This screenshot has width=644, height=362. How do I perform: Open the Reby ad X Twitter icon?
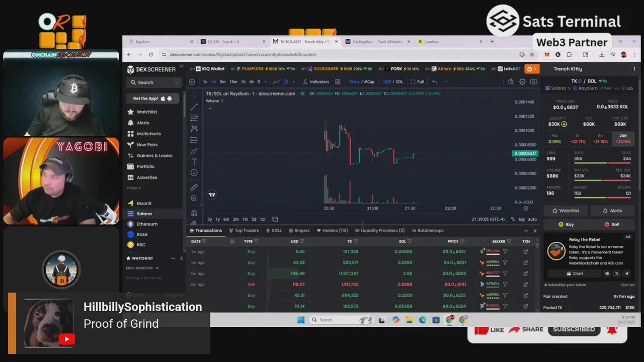[617, 274]
